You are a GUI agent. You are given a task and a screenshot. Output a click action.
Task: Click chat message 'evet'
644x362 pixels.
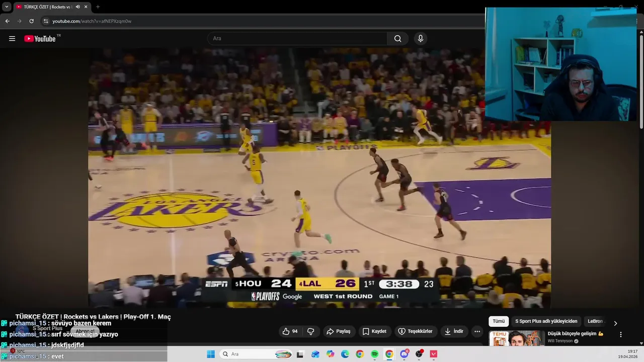tap(57, 356)
